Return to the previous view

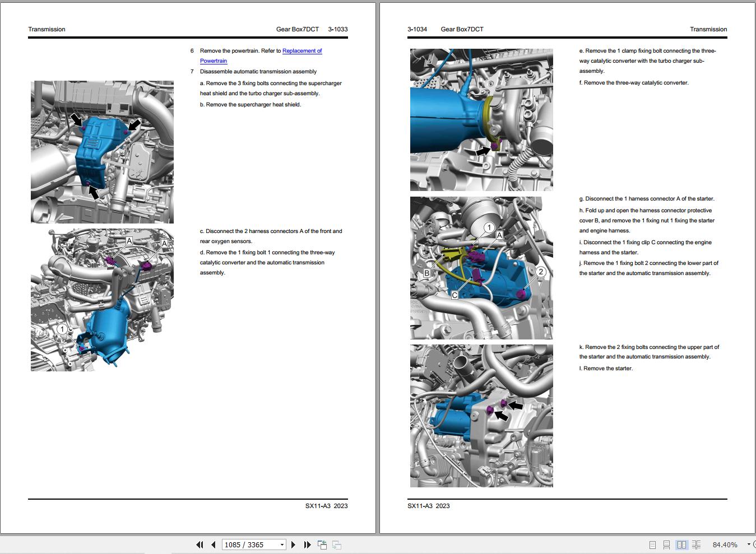(x=322, y=544)
